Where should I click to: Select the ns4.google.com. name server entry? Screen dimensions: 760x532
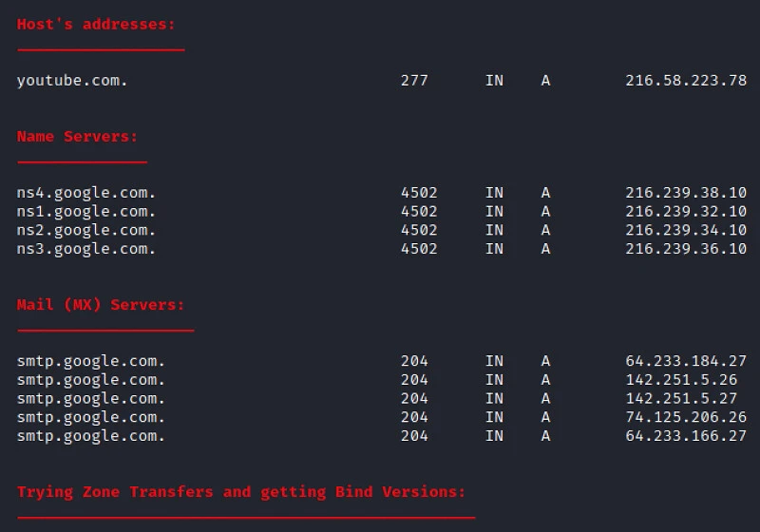click(86, 193)
